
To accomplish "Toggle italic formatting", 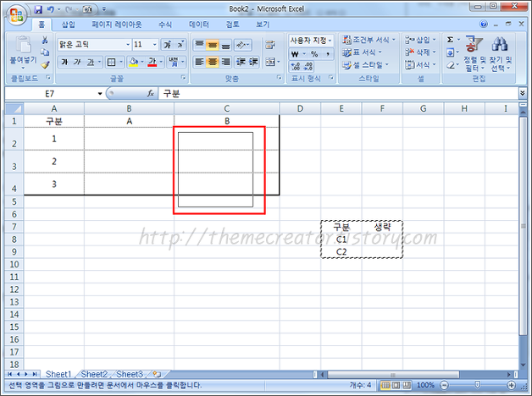I will pyautogui.click(x=77, y=62).
